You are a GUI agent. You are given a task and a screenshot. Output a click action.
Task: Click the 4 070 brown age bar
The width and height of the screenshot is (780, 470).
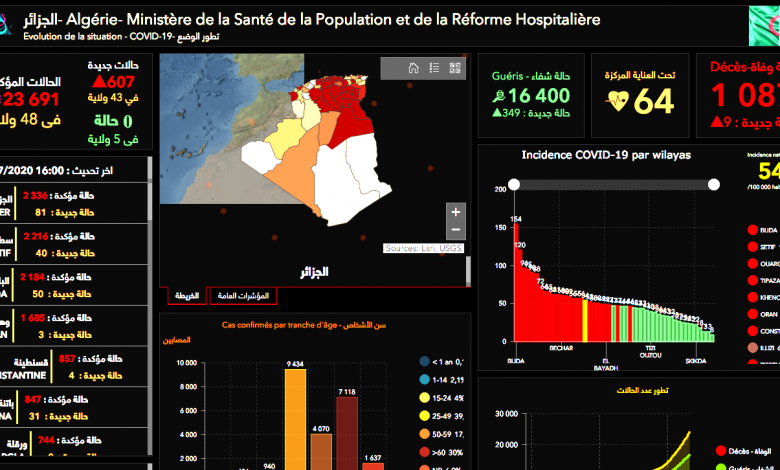click(321, 452)
